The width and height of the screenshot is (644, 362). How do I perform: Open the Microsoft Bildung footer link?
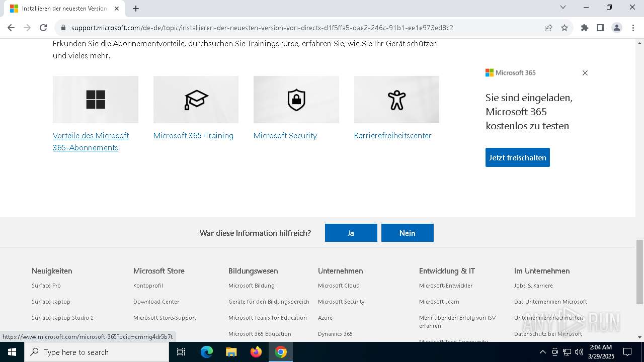[x=252, y=286]
